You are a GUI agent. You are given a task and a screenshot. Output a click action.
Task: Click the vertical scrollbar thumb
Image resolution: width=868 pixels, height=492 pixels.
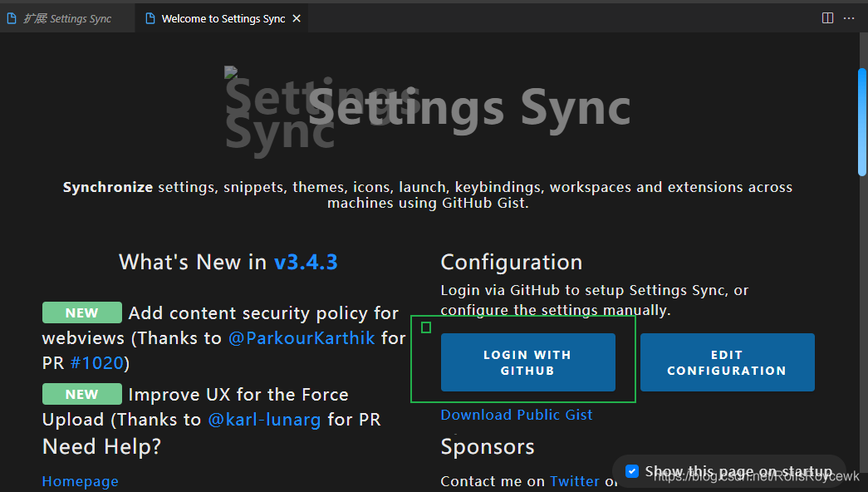click(x=862, y=122)
